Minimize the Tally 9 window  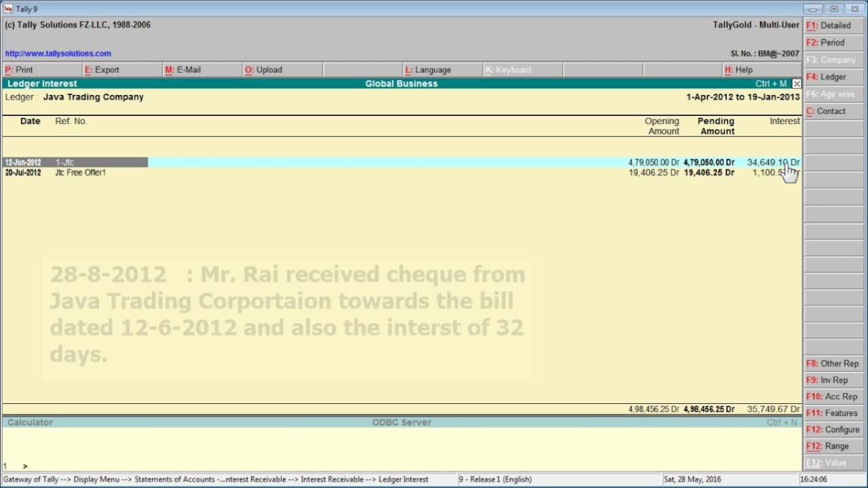[x=813, y=9]
